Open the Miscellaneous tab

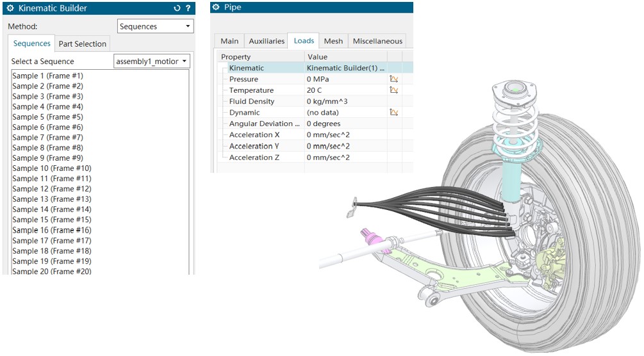coord(377,41)
